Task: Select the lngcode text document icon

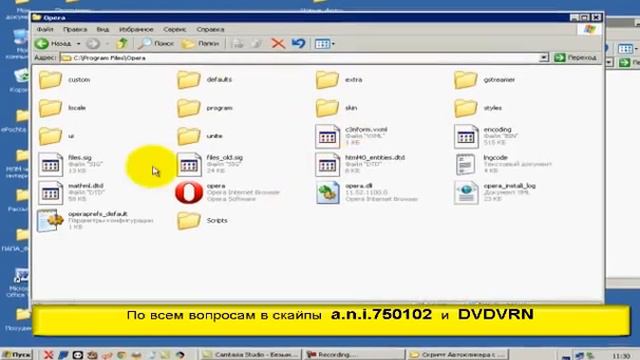Action: pyautogui.click(x=466, y=164)
